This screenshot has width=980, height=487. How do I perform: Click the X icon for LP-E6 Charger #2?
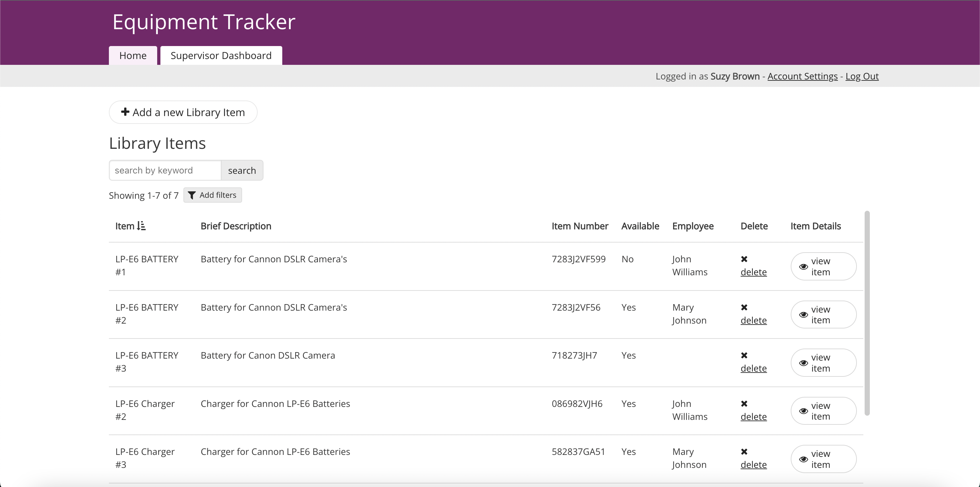[744, 404]
